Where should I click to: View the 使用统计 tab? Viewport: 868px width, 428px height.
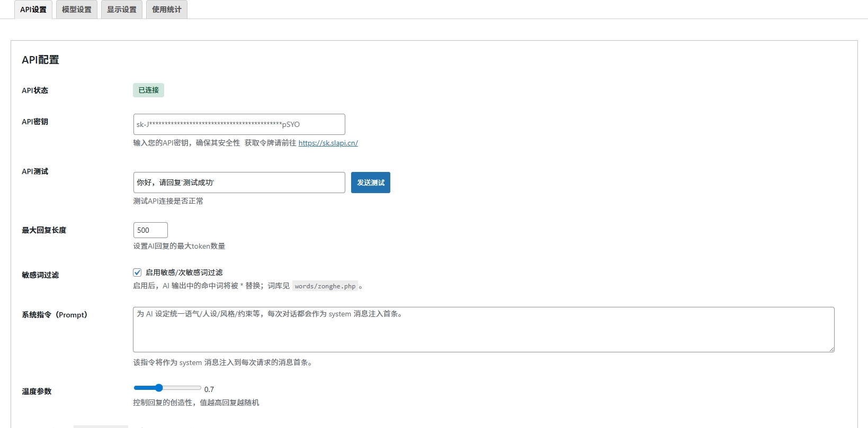pyautogui.click(x=167, y=10)
